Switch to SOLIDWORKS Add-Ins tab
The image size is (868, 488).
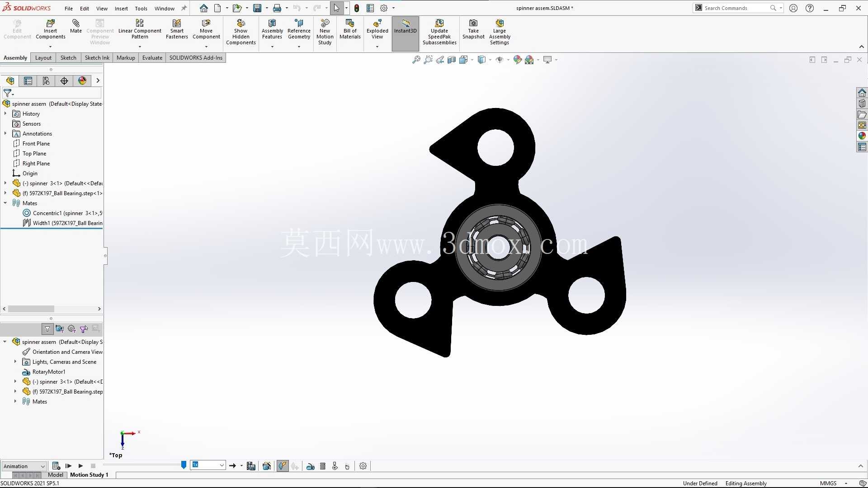pyautogui.click(x=196, y=58)
